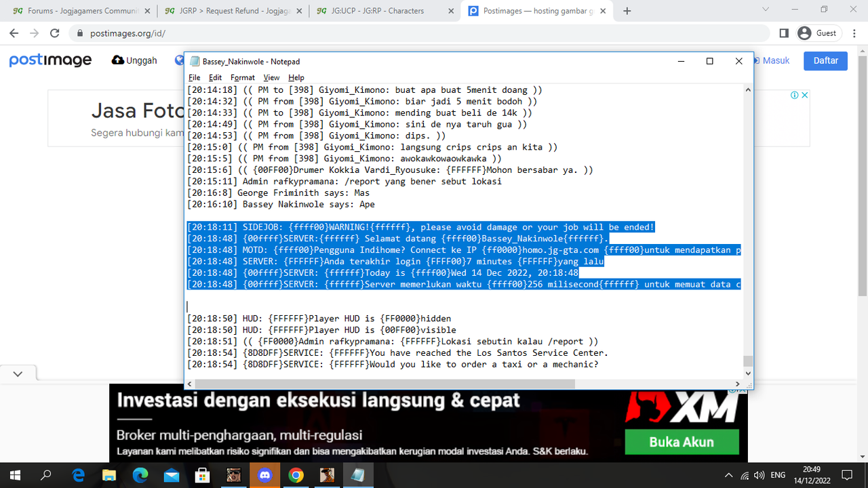The height and width of the screenshot is (488, 868).
Task: Open Discord from taskbar
Action: 264,474
